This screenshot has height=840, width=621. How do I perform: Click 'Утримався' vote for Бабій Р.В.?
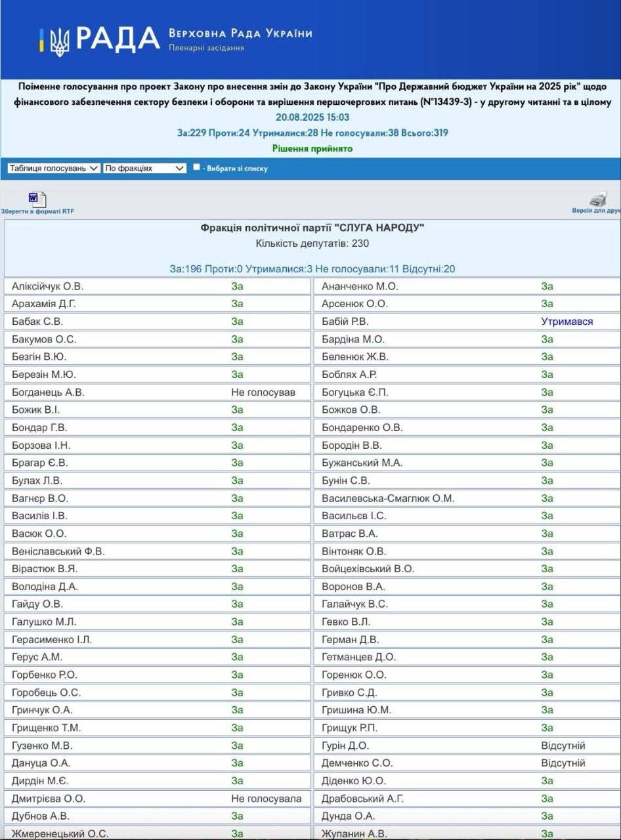[567, 322]
